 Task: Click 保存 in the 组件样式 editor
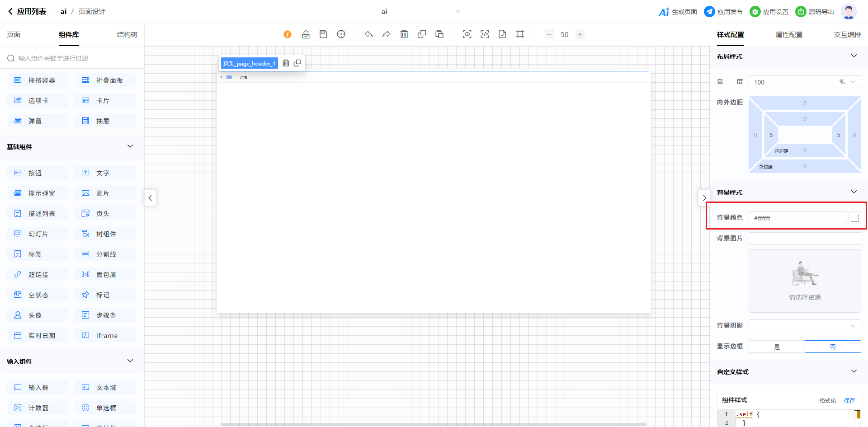849,400
